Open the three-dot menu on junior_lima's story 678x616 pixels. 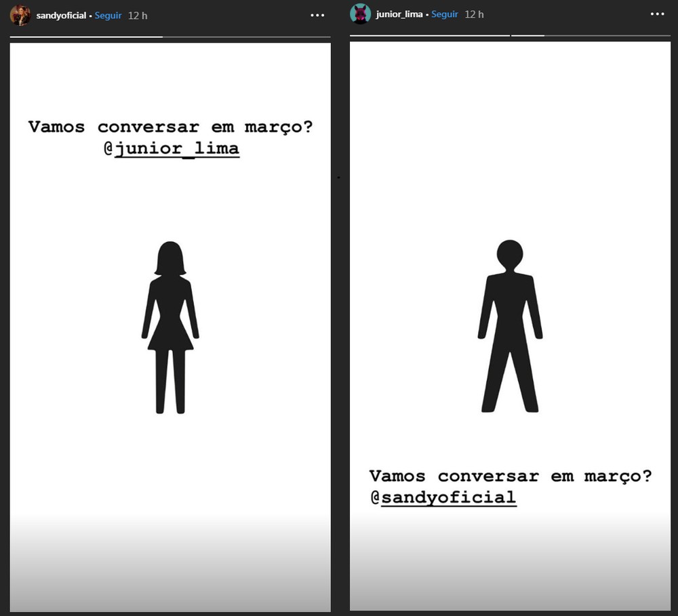coord(657,14)
